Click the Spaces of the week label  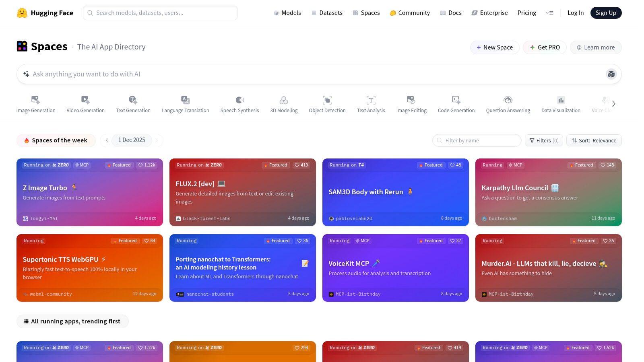(x=56, y=140)
